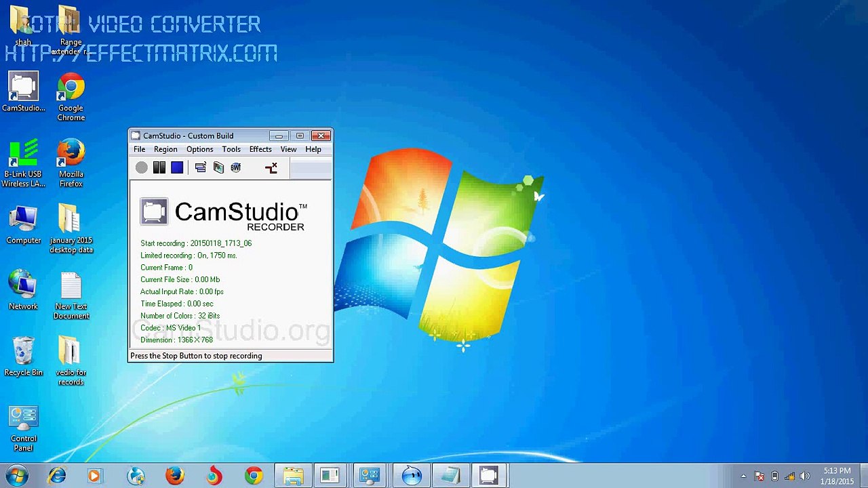The width and height of the screenshot is (868, 488).
Task: Open Windows Explorer from the taskbar
Action: 293,476
